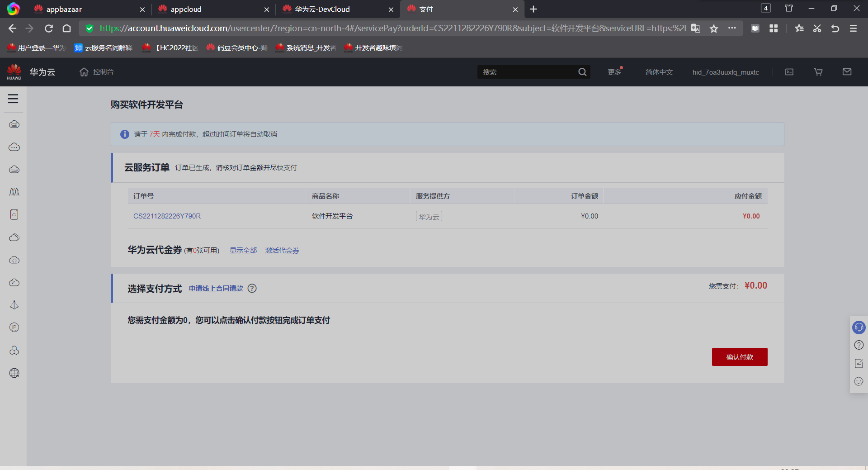The width and height of the screenshot is (868, 470).
Task: Reload the page with refresh icon
Action: (49, 28)
